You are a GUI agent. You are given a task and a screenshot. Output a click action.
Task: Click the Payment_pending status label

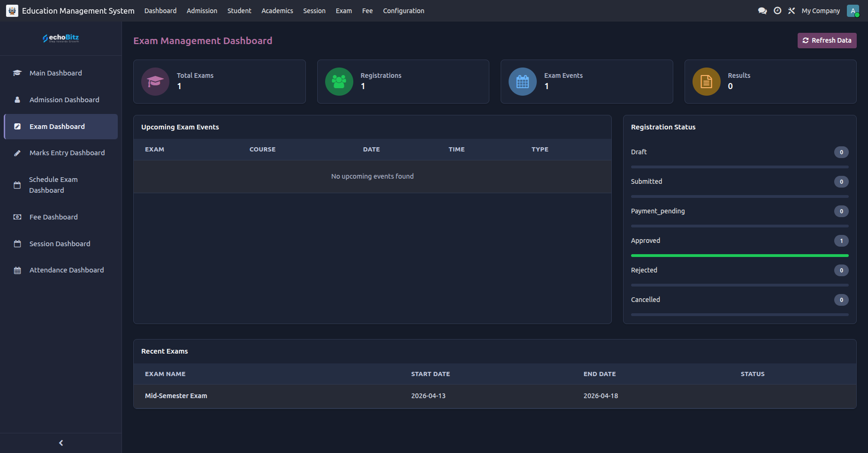click(658, 211)
